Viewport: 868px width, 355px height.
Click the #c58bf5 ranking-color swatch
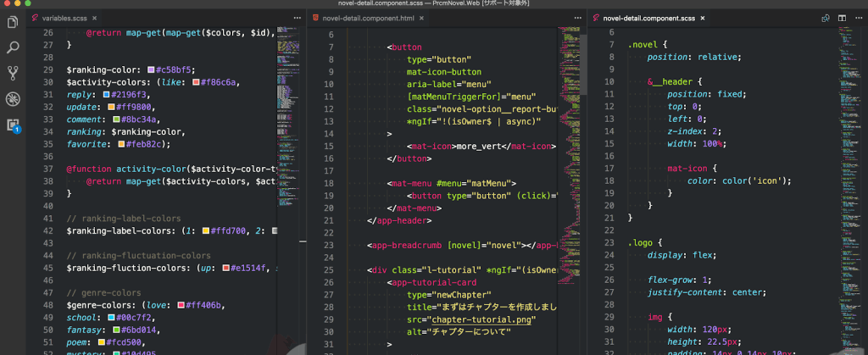point(151,69)
